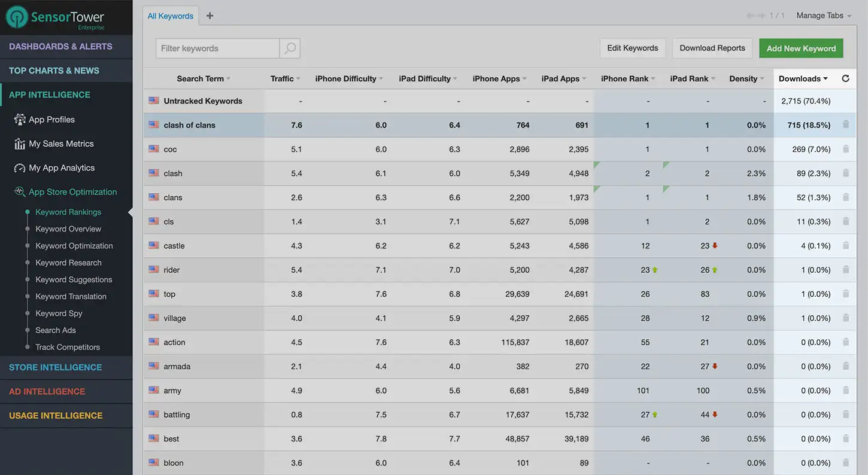Click the search magnifier icon beside Filter keywords

click(290, 48)
